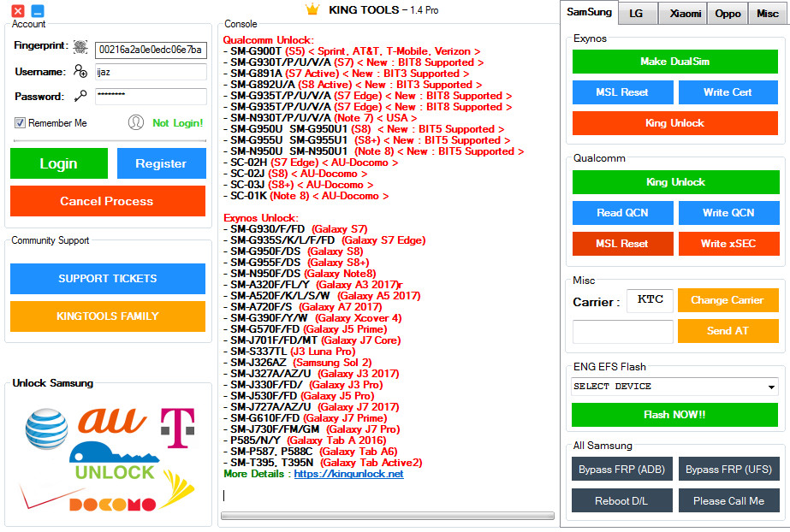
Task: Click the blue minimize window icon
Action: point(38,10)
